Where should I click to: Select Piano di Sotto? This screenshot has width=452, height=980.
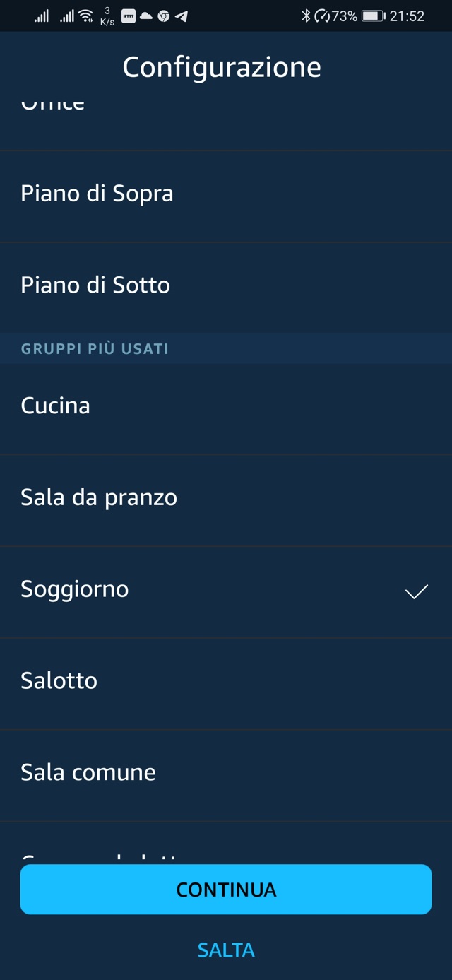tap(95, 285)
